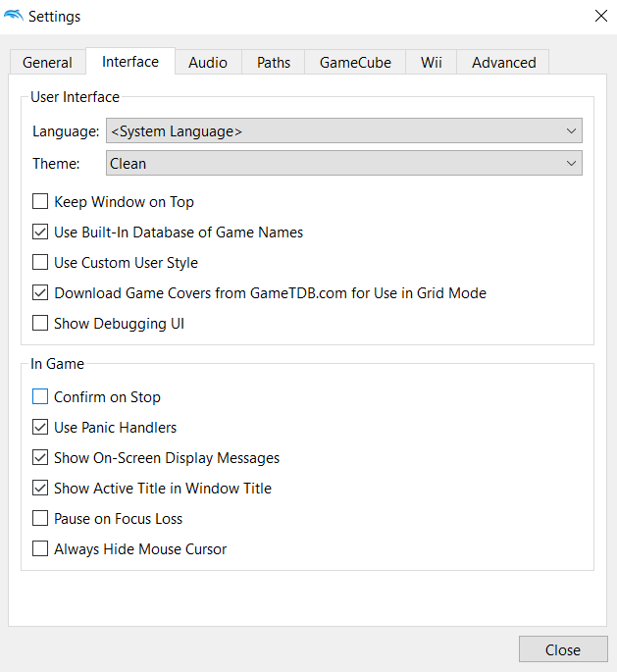This screenshot has width=617, height=672.
Task: Open the Wii settings tab
Action: point(432,62)
